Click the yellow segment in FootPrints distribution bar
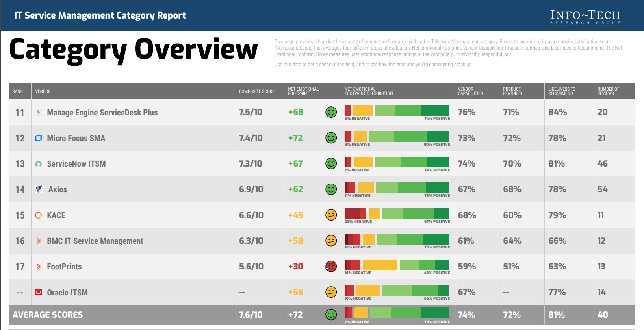 point(380,265)
